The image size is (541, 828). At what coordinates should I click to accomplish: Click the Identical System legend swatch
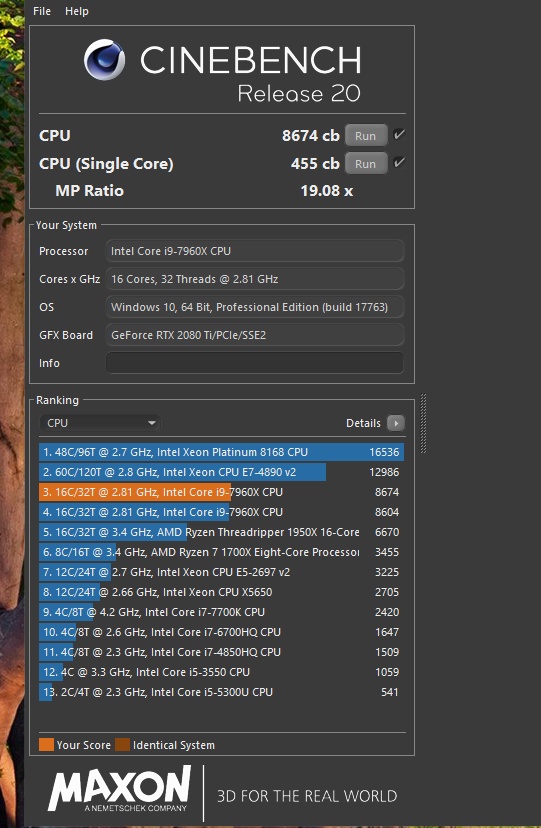[x=122, y=745]
